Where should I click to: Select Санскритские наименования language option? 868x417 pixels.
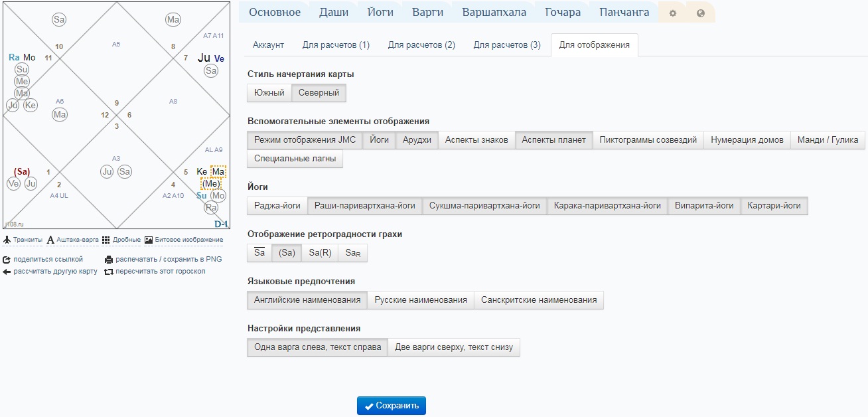pyautogui.click(x=539, y=300)
